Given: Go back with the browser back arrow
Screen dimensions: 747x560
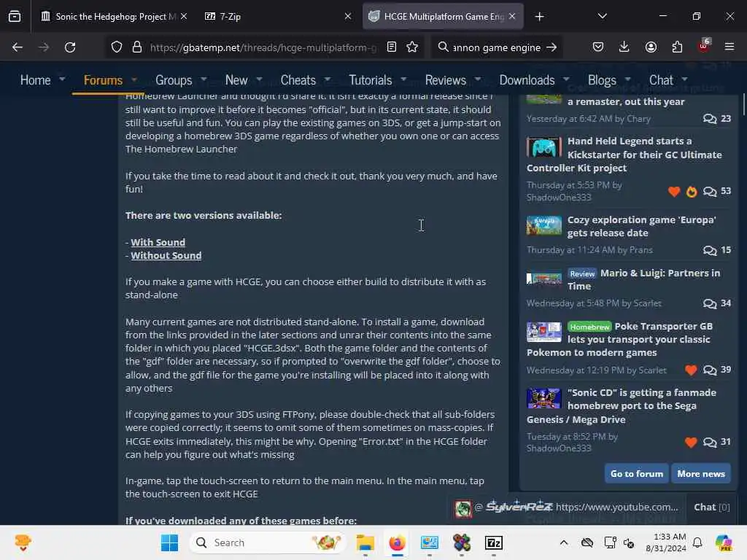Looking at the screenshot, I should (x=18, y=47).
